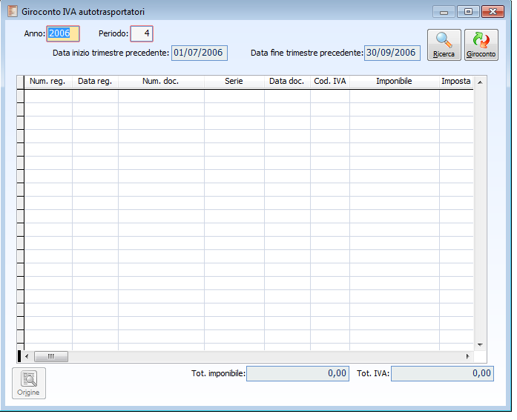This screenshot has width=517, height=420.
Task: Select the Anno field showing 2006
Action: pos(63,33)
